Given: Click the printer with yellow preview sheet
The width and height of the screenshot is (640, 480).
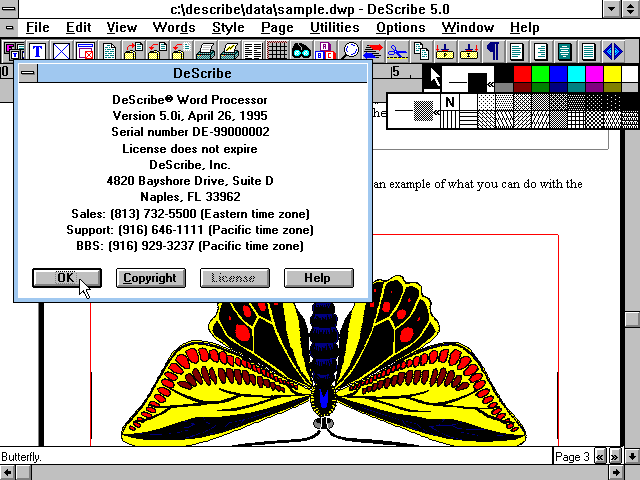Looking at the screenshot, I should tap(229, 51).
